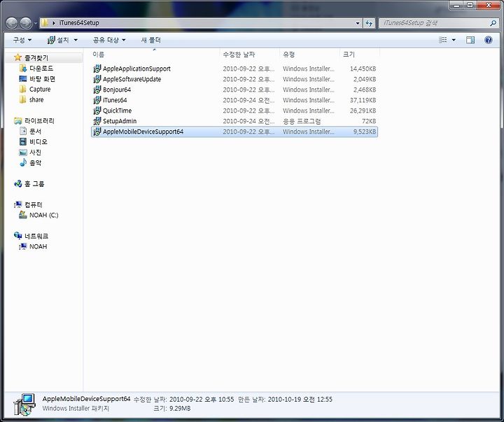Sort by 크기 (Size) column header
Screen dimensions: 504x422
point(359,55)
